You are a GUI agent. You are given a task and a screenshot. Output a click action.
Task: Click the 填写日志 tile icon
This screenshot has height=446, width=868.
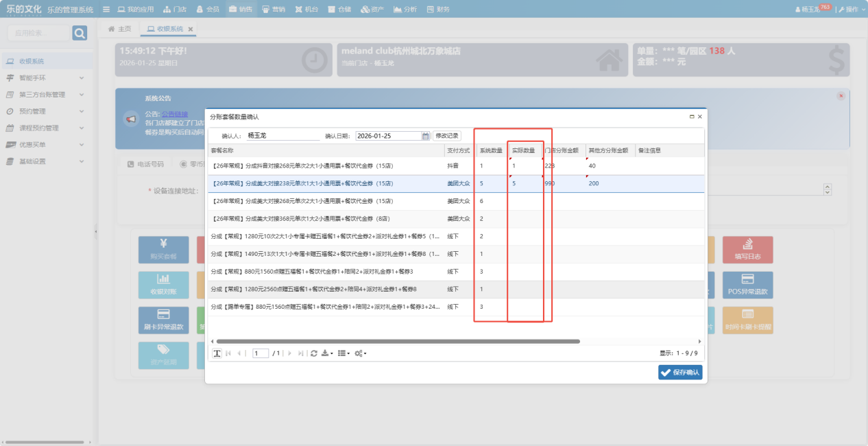coord(747,244)
